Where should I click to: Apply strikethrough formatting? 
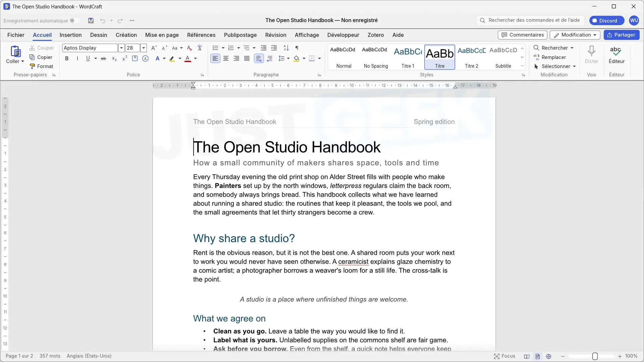104,59
